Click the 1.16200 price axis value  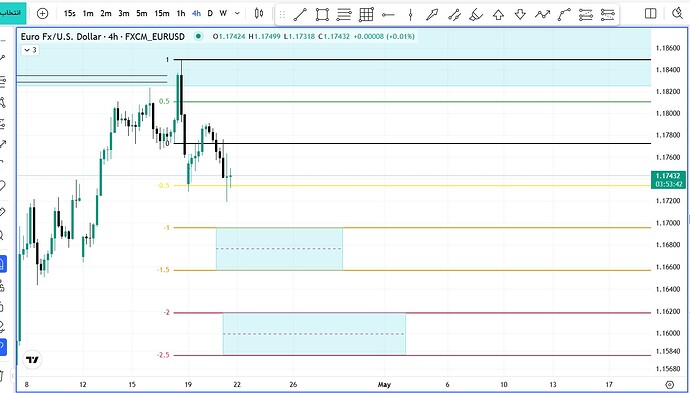667,312
